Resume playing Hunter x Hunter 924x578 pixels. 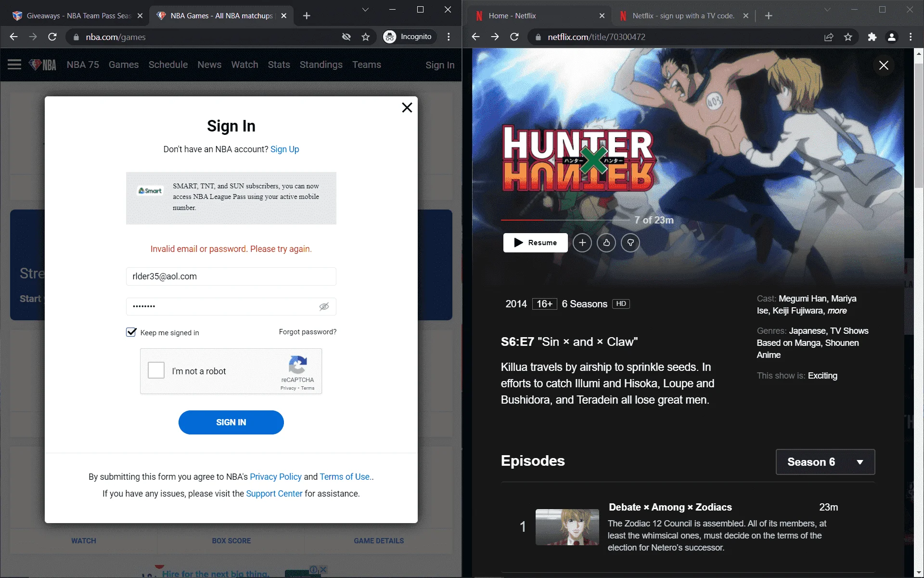point(535,243)
